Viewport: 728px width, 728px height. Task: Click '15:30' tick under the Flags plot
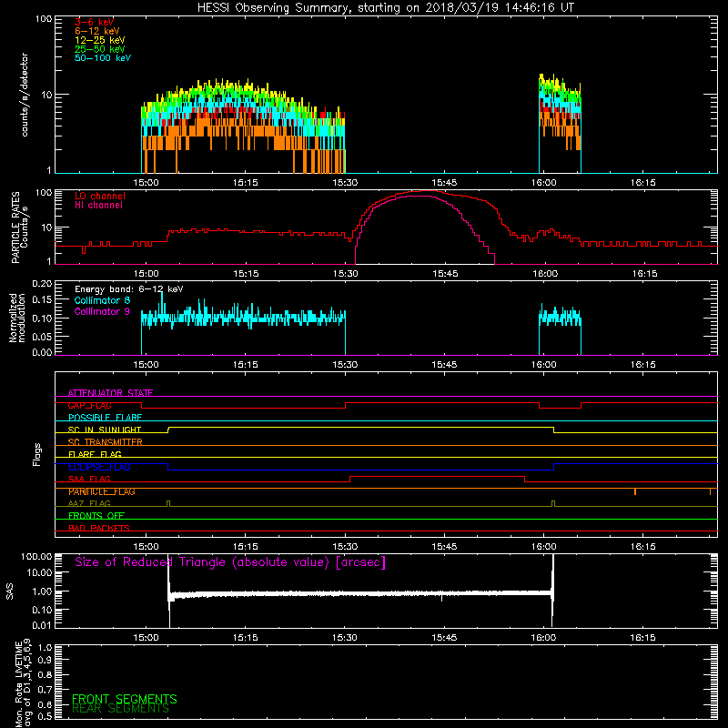(345, 547)
